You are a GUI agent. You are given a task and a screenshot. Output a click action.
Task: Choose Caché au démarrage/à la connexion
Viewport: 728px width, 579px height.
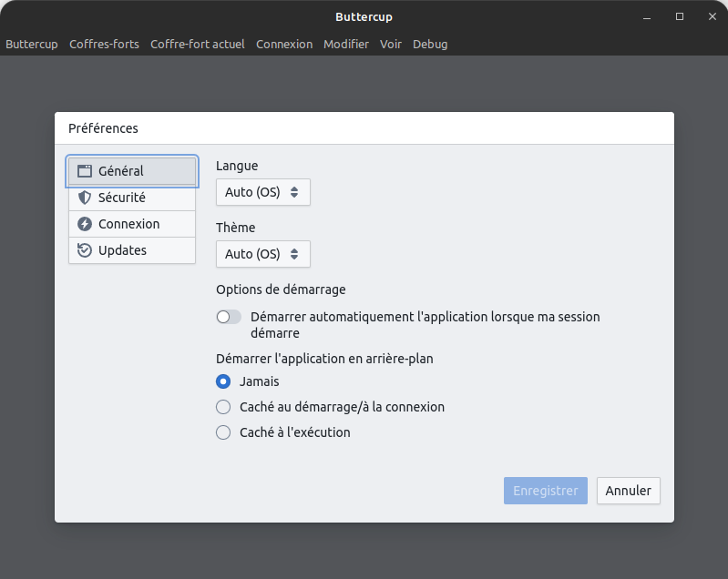tap(223, 407)
